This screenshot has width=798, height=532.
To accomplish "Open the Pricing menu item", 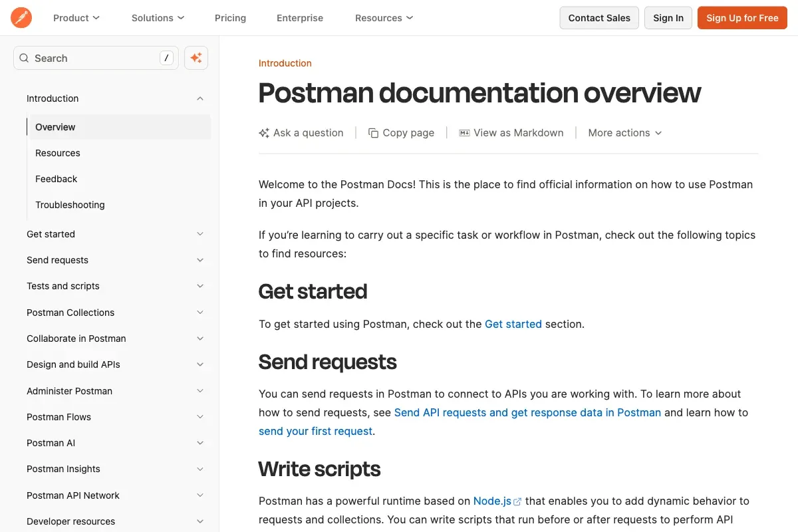I will (230, 18).
